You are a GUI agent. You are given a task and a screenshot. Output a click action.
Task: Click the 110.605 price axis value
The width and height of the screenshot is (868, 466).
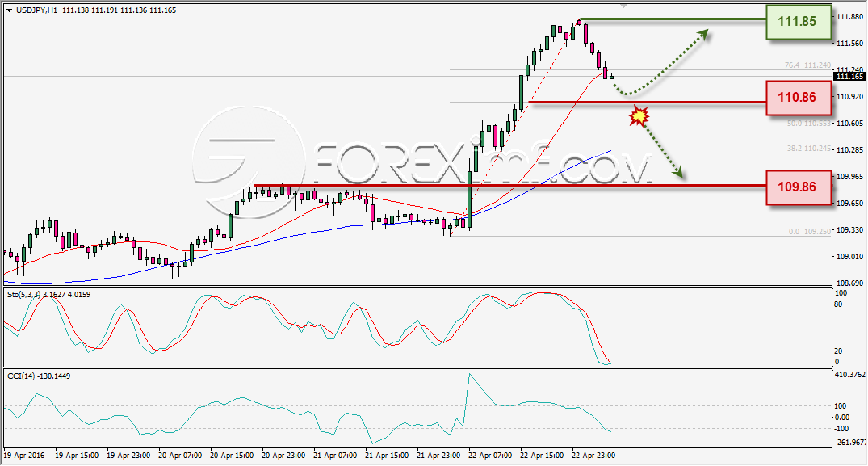tap(849, 123)
